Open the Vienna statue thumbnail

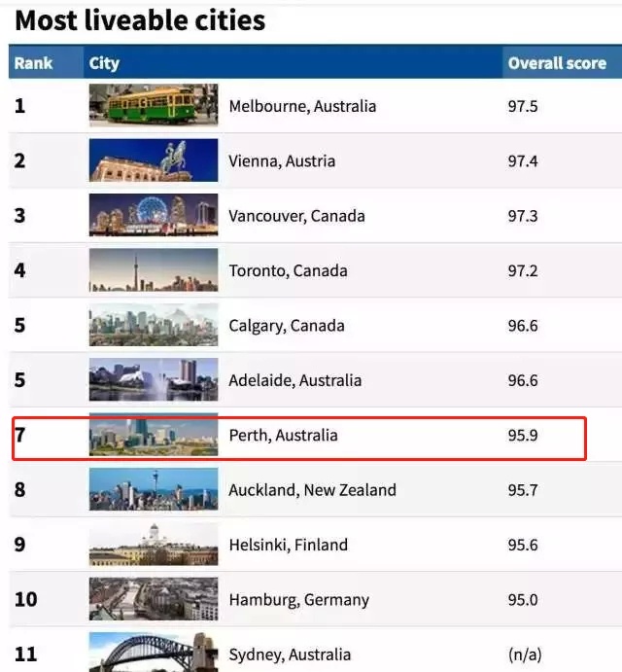pos(154,159)
